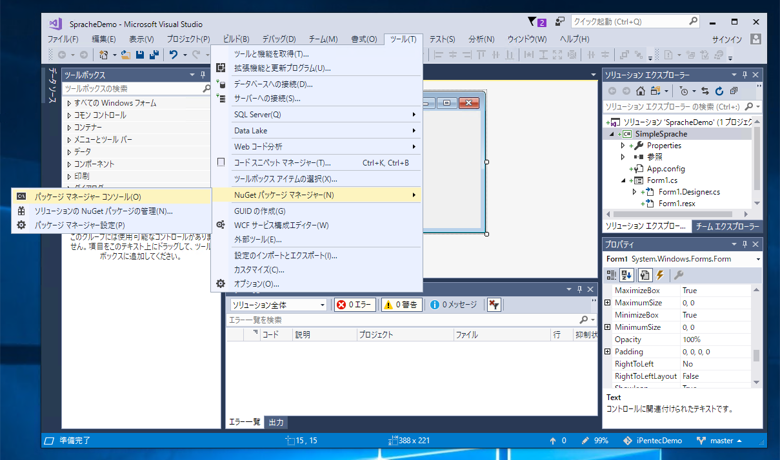Click the Navigate Backward toolbar icon
The width and height of the screenshot is (780, 460).
[x=62, y=55]
